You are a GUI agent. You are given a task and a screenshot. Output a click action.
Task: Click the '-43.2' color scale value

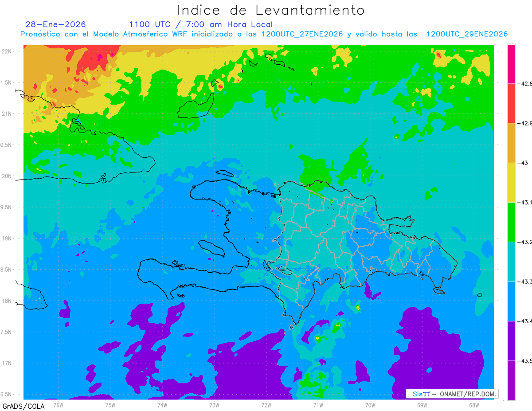524,242
